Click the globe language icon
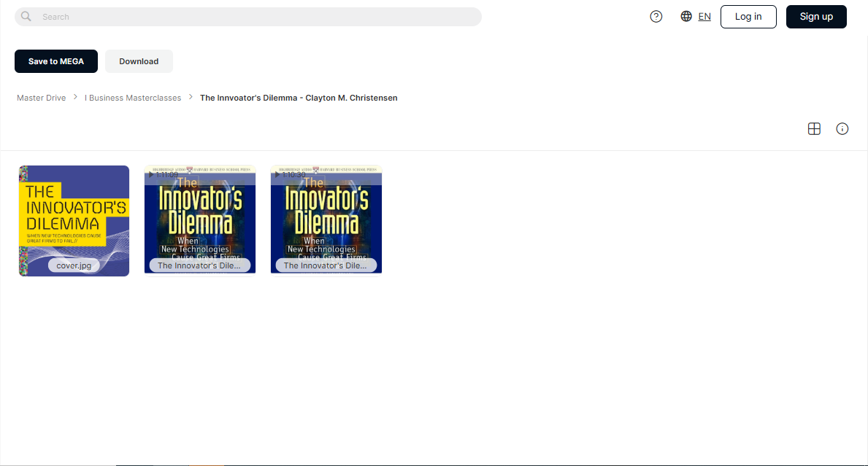 [686, 17]
